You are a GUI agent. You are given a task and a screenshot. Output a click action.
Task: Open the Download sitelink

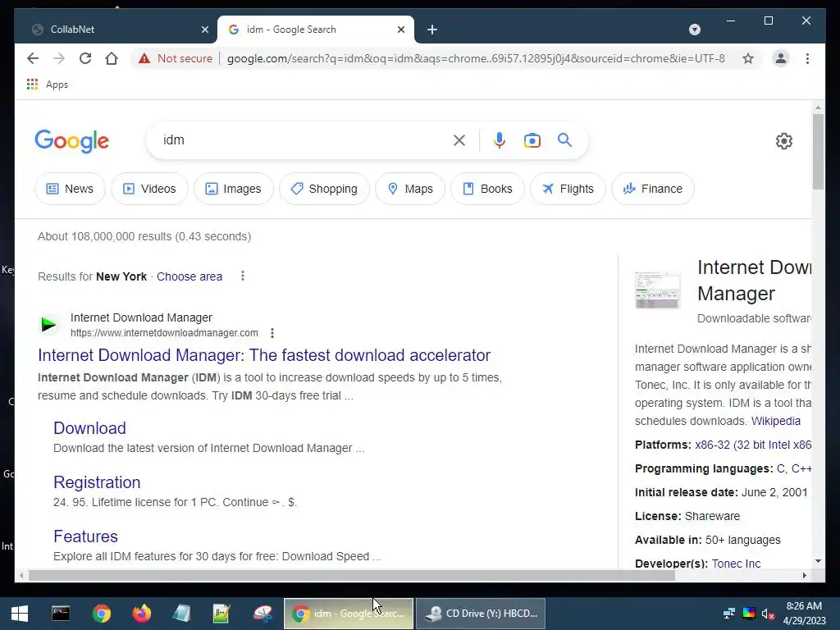pos(89,428)
